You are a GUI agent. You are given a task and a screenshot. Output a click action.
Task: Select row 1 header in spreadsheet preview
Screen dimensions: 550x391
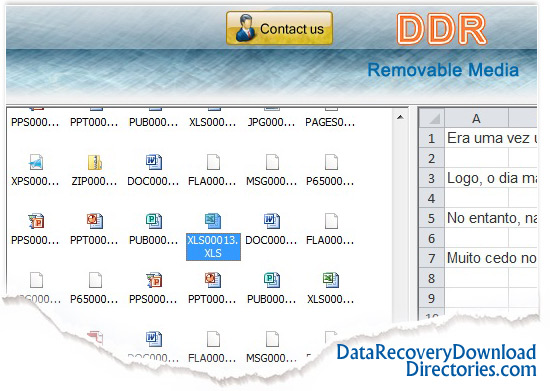pyautogui.click(x=431, y=138)
